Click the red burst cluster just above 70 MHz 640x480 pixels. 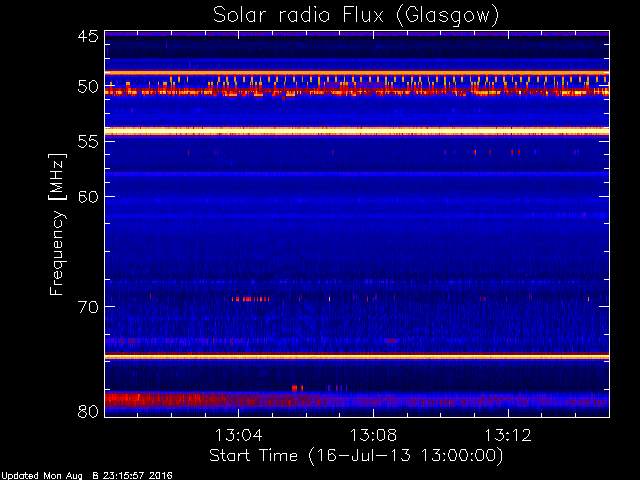(x=251, y=299)
